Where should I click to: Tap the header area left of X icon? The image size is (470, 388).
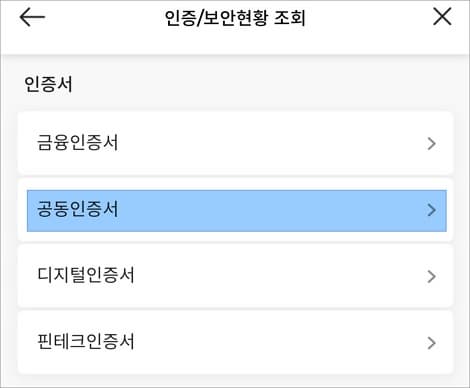[x=367, y=18]
